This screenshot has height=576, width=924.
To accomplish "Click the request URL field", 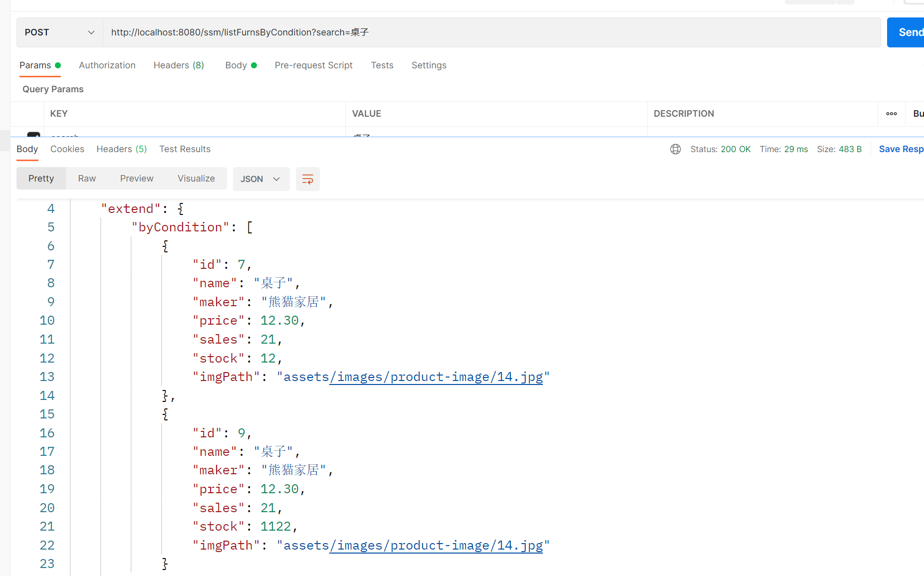I will [x=491, y=32].
